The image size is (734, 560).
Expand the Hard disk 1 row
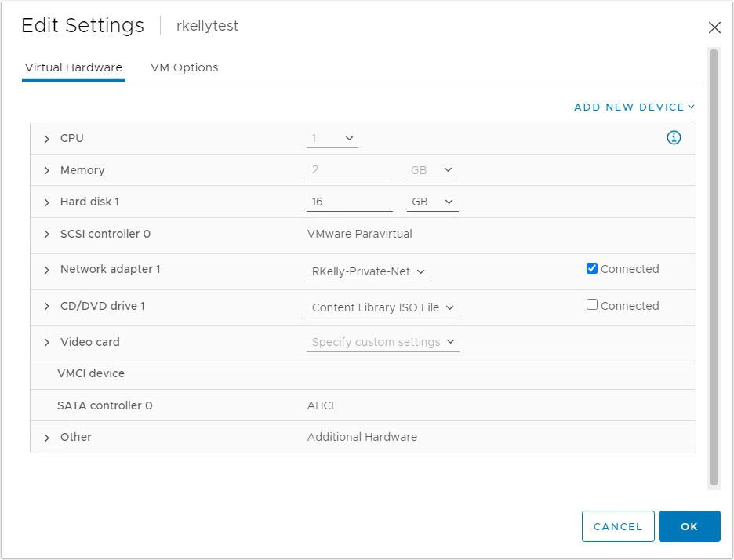point(46,202)
